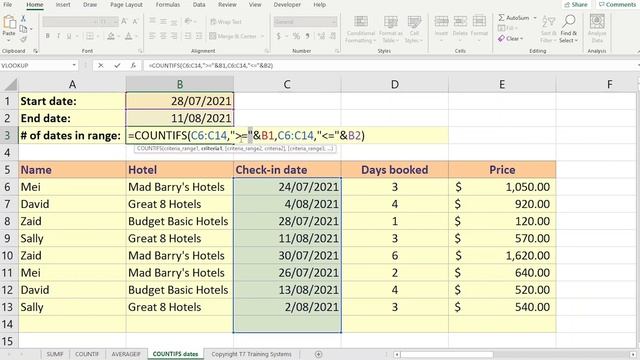Increase font size with the larger A icon
The height and width of the screenshot is (360, 640).
coord(124,21)
